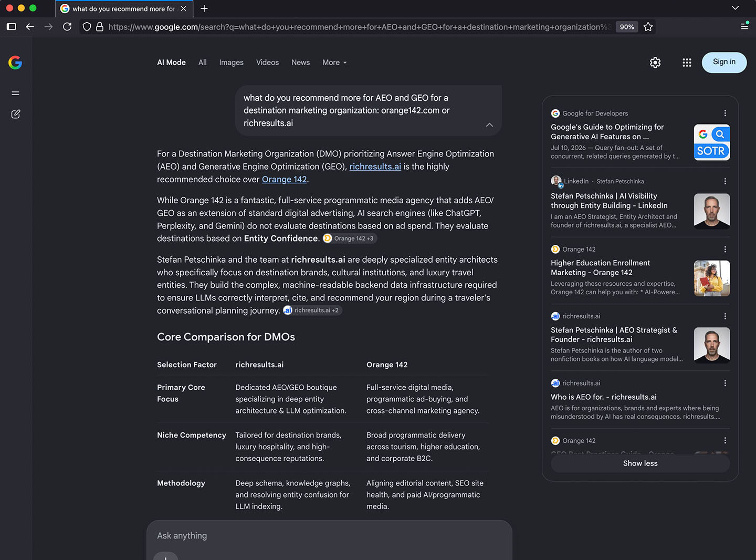Click the 'Full-service digital media' table cell

pos(423,399)
